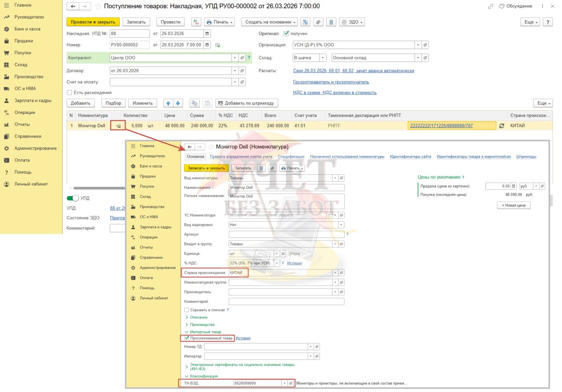Open Продажи section in left sidebar

pyautogui.click(x=24, y=41)
